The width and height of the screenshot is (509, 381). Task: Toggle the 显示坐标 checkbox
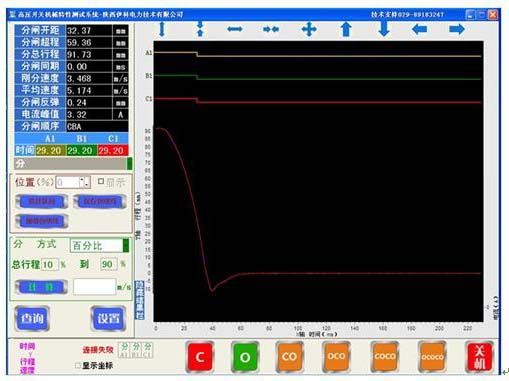[78, 366]
